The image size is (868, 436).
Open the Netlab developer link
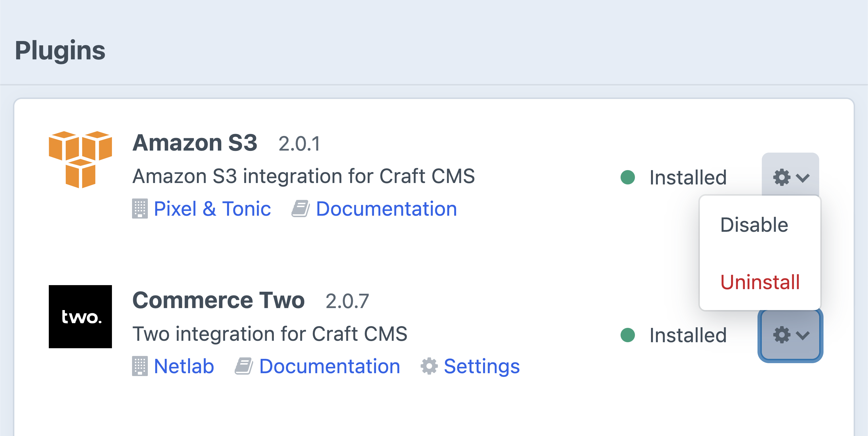[184, 366]
